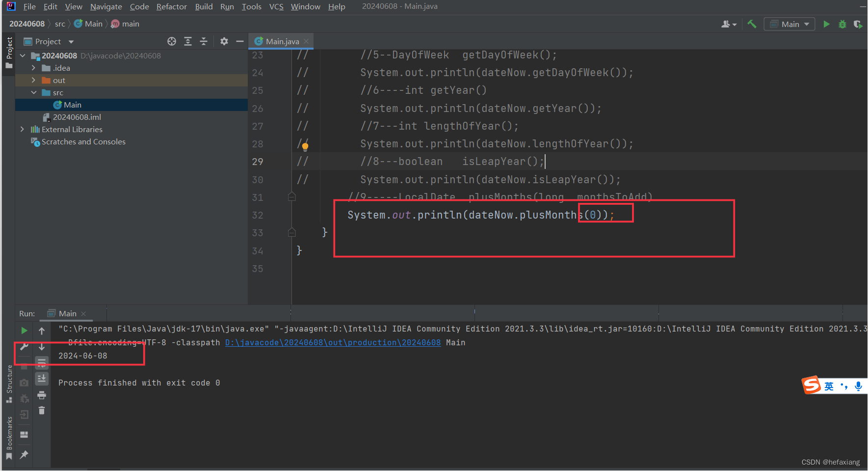Click the down the stack trace arrow
The image size is (868, 471).
tap(42, 347)
